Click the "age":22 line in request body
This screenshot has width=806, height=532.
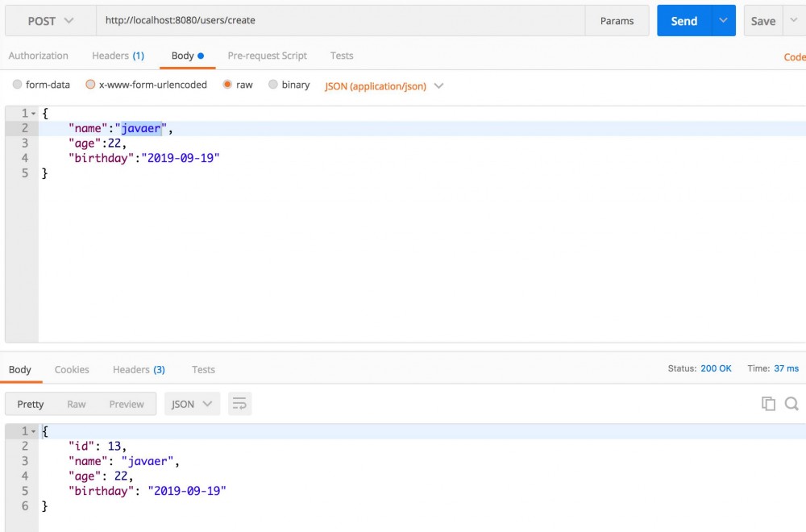point(98,143)
